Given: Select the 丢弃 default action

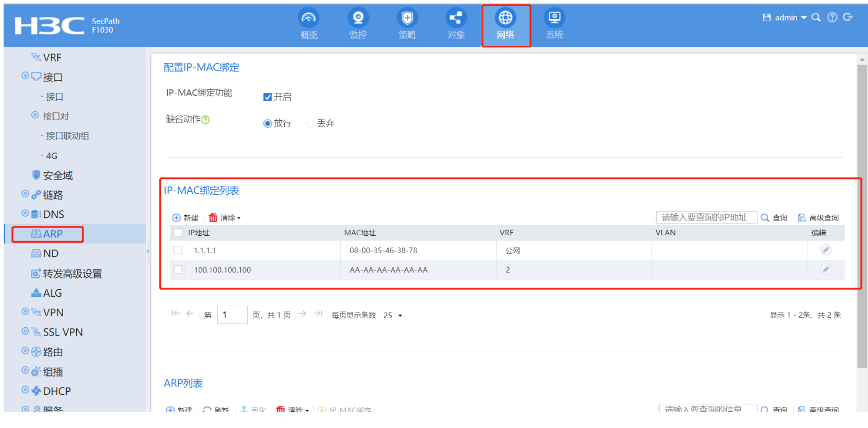Looking at the screenshot, I should [311, 123].
